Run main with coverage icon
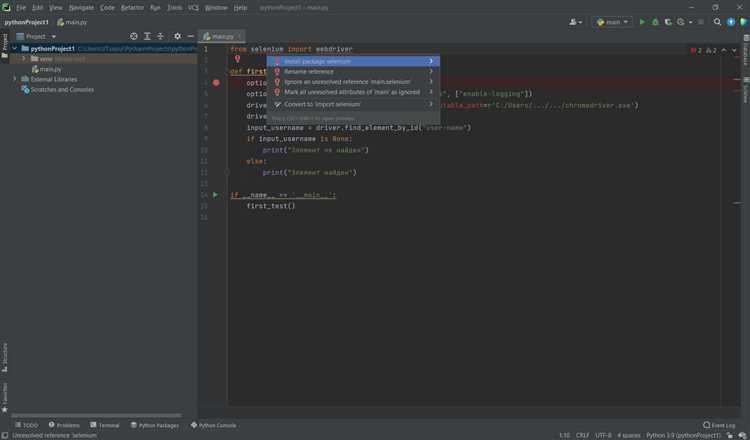Image resolution: width=750 pixels, height=440 pixels. [668, 22]
